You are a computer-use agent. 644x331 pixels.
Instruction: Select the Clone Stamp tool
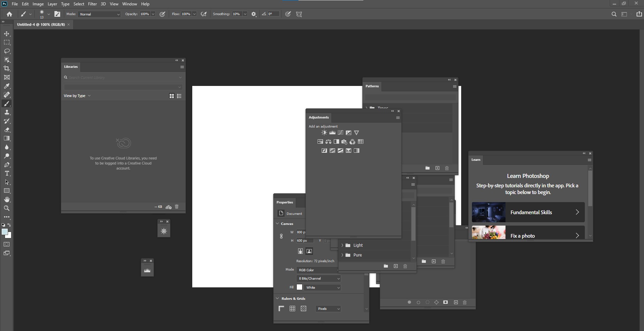[7, 112]
